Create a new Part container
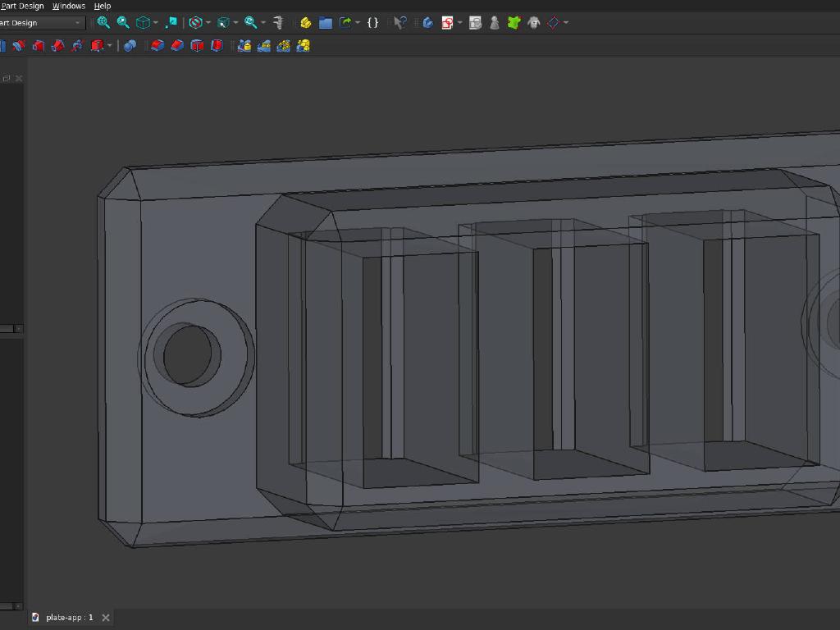Screen dimensions: 840x630 click(305, 22)
